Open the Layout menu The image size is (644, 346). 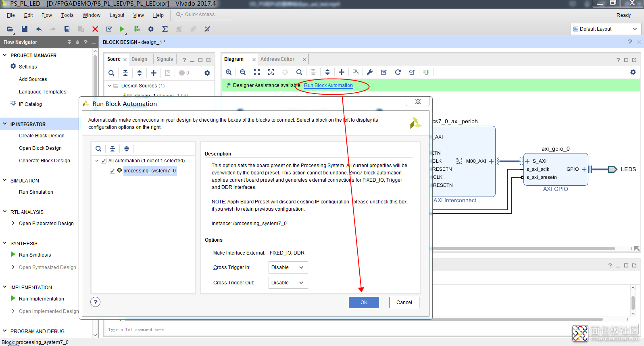[x=117, y=15]
